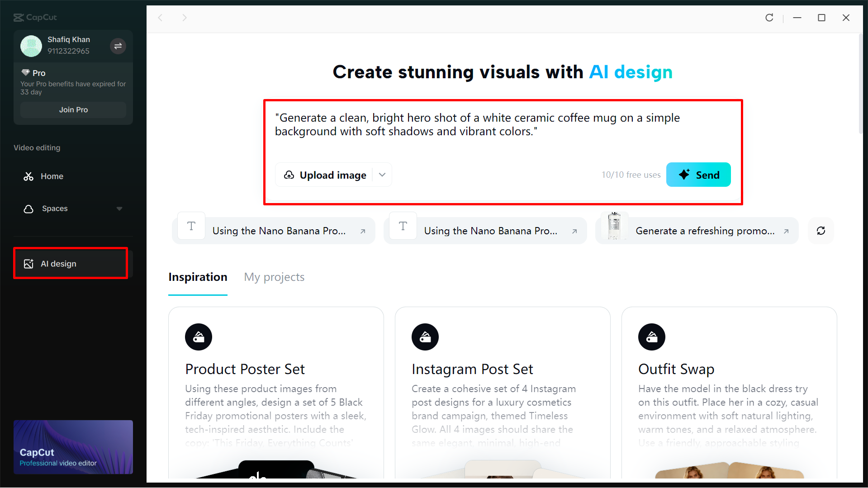Switch to the My projects tab

coord(274,277)
